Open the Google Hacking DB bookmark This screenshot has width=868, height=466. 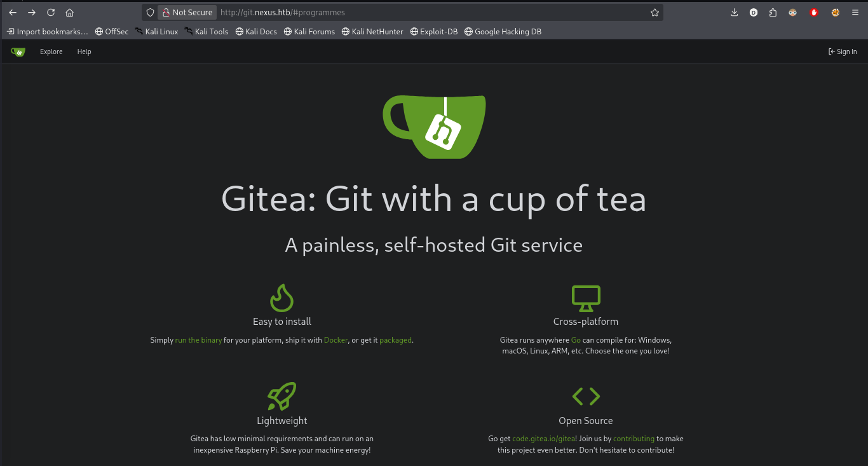[503, 31]
